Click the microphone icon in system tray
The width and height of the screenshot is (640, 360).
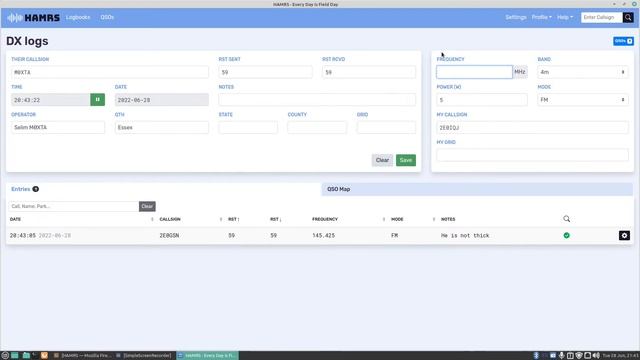tap(562, 356)
